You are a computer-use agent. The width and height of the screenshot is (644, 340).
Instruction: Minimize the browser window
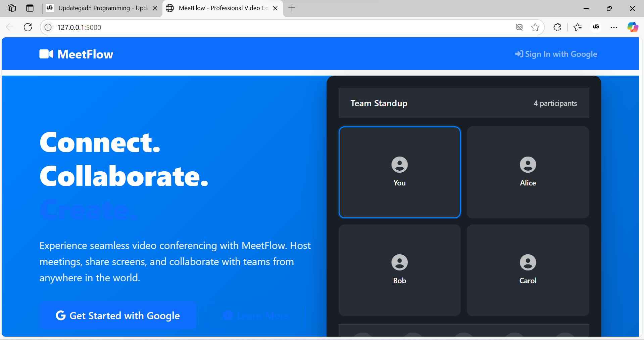pos(586,8)
